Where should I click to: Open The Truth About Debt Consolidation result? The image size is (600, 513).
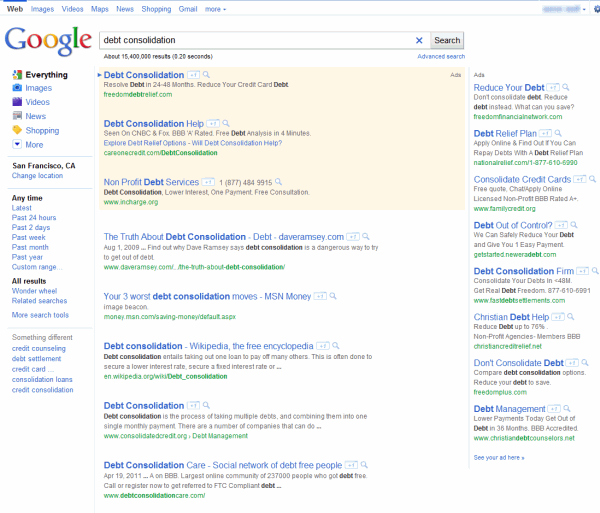tap(224, 237)
